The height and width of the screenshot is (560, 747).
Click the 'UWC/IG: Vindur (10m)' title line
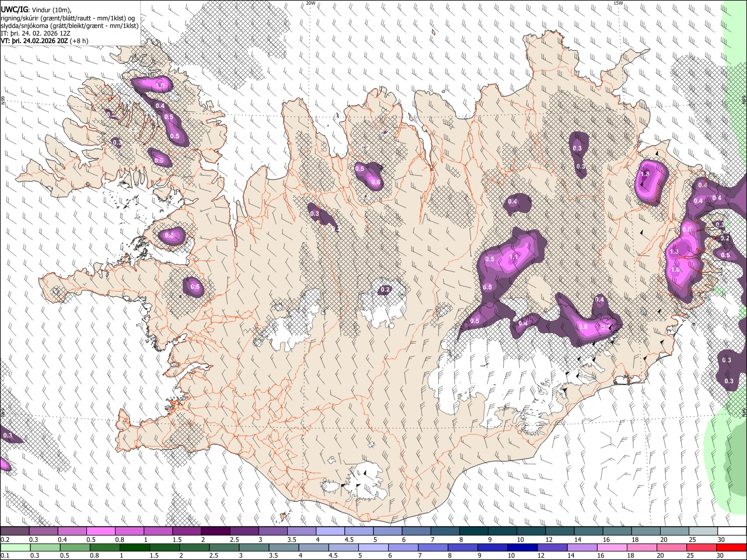[x=36, y=10]
